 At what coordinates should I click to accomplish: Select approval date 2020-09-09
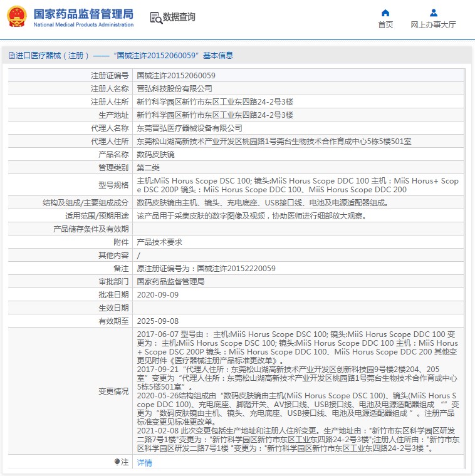pos(158,295)
